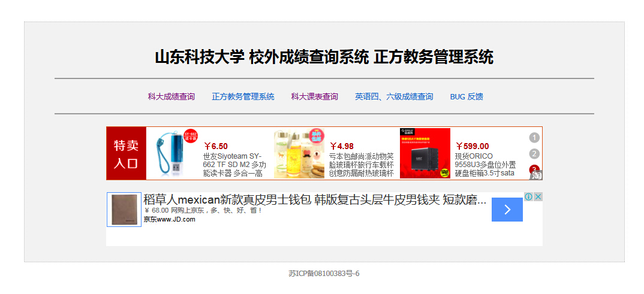Click the red 特卖入口 banner block
Viewport: 644px width, 294px height.
[127, 153]
